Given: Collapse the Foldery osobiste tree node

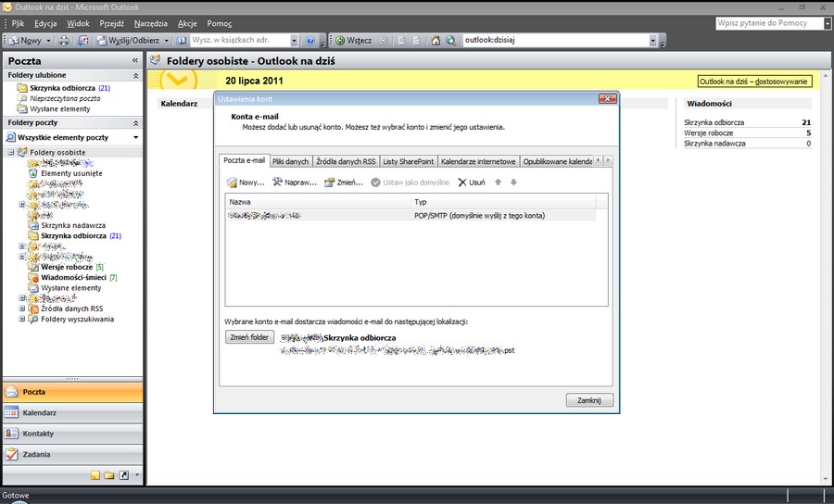Looking at the screenshot, I should point(10,152).
